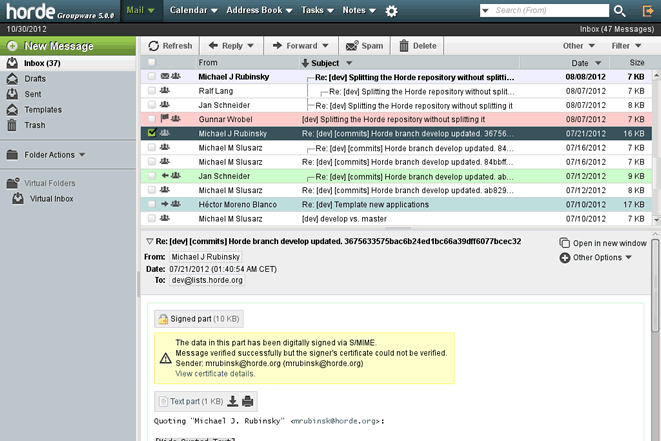The width and height of the screenshot is (661, 441).
Task: Check the Jan Schneider 07/12/2012 message checkbox
Action: (152, 176)
